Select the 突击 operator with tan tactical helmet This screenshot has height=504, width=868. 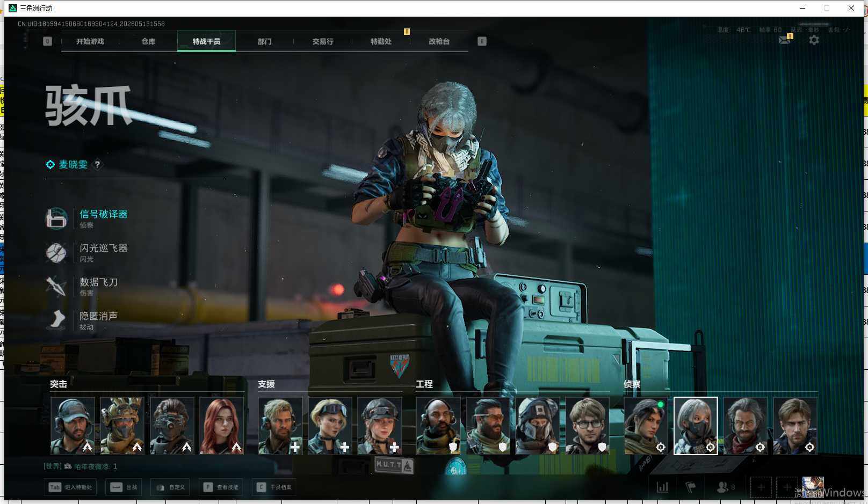(122, 426)
